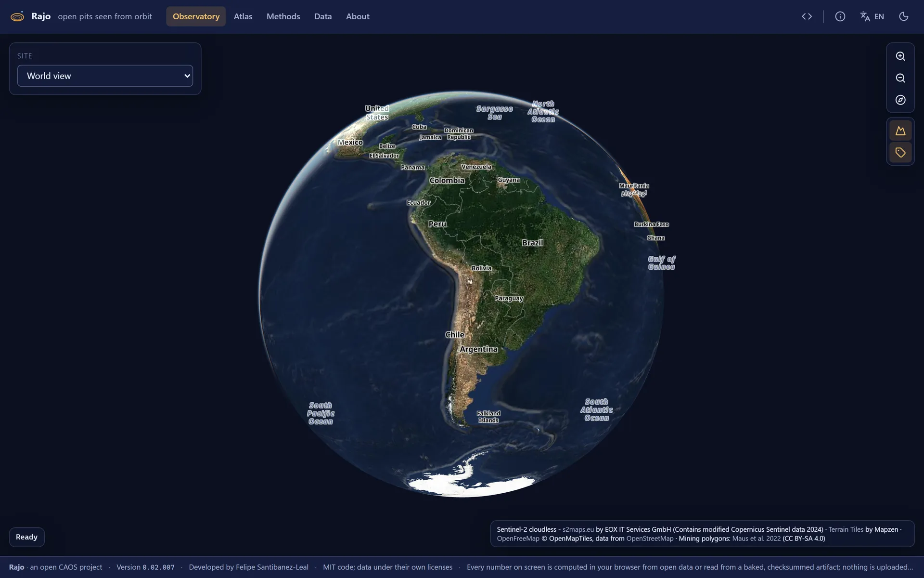
Task: Zoom out of the globe
Action: tap(900, 78)
